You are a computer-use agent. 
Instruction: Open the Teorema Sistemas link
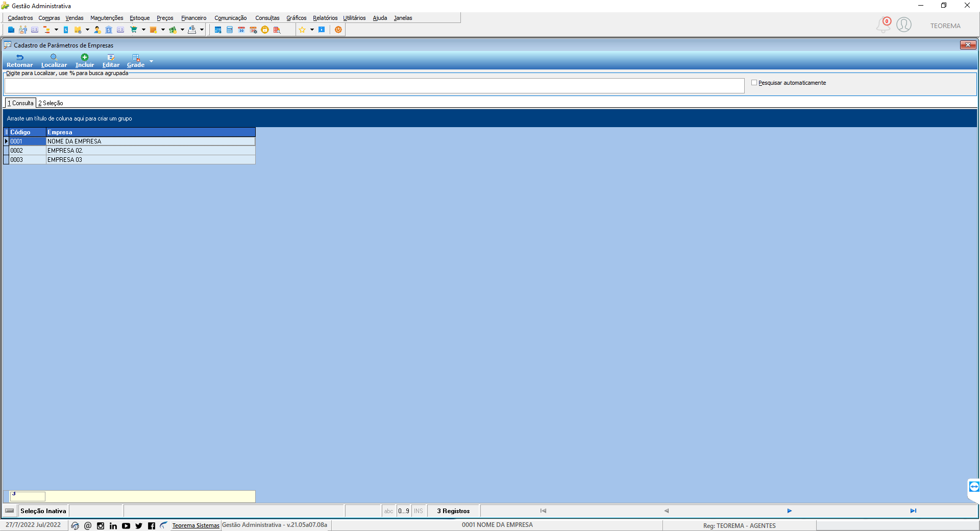pos(195,525)
